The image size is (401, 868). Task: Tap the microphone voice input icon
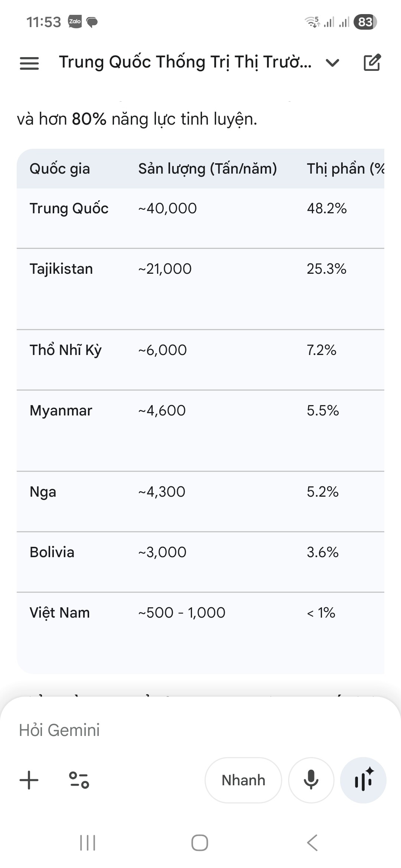point(311,780)
